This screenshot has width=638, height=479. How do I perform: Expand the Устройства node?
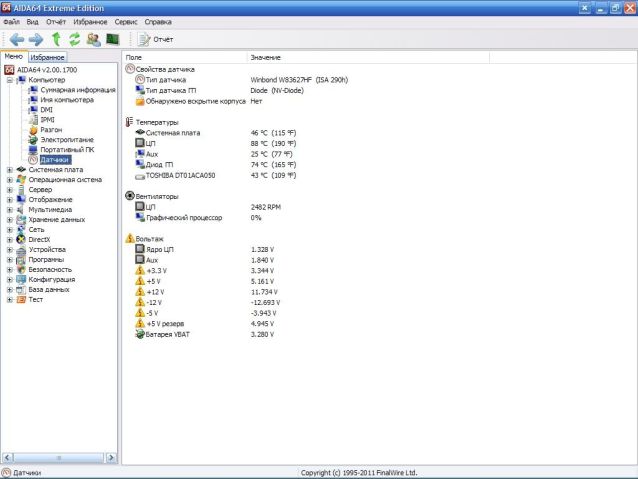point(9,249)
